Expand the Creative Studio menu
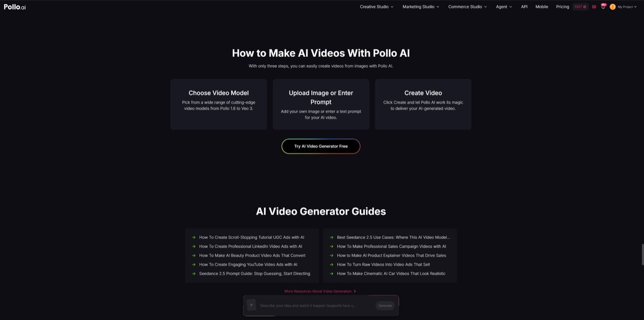The image size is (644, 320). (x=377, y=7)
